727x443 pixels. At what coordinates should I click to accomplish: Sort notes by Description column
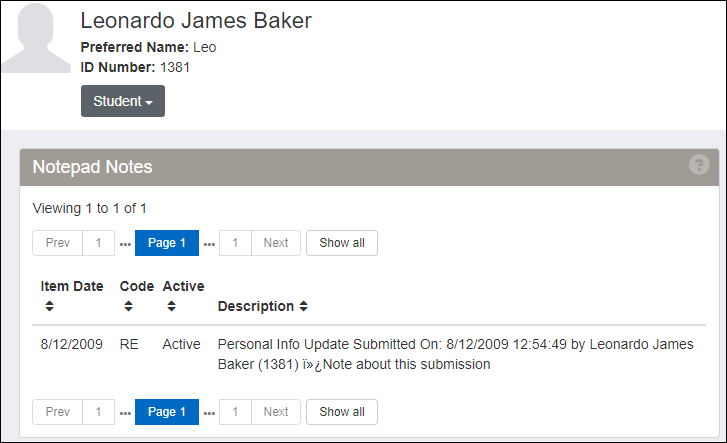[262, 306]
